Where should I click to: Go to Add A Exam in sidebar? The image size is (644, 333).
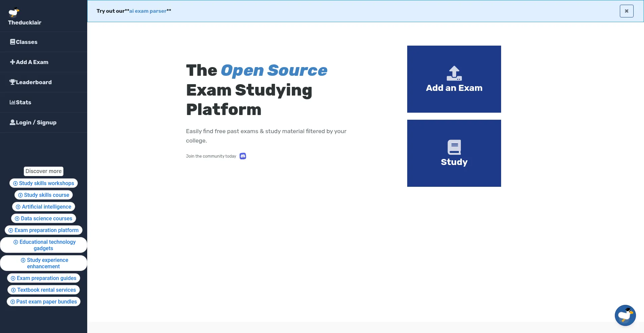32,62
